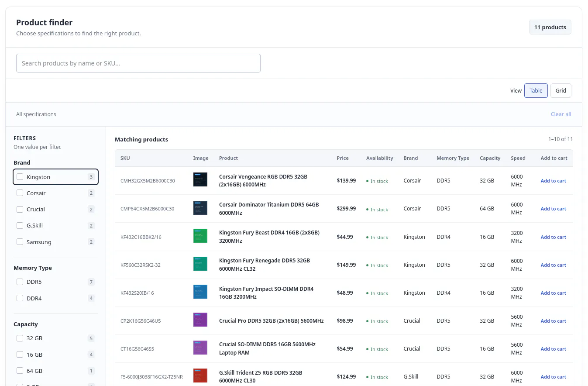
Task: Click Kingston Fury Impact SO-DIMM image
Action: (x=200, y=292)
